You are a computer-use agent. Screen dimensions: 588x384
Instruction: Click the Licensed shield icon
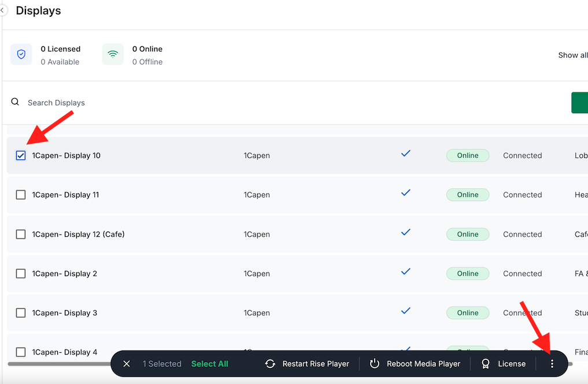coord(21,54)
